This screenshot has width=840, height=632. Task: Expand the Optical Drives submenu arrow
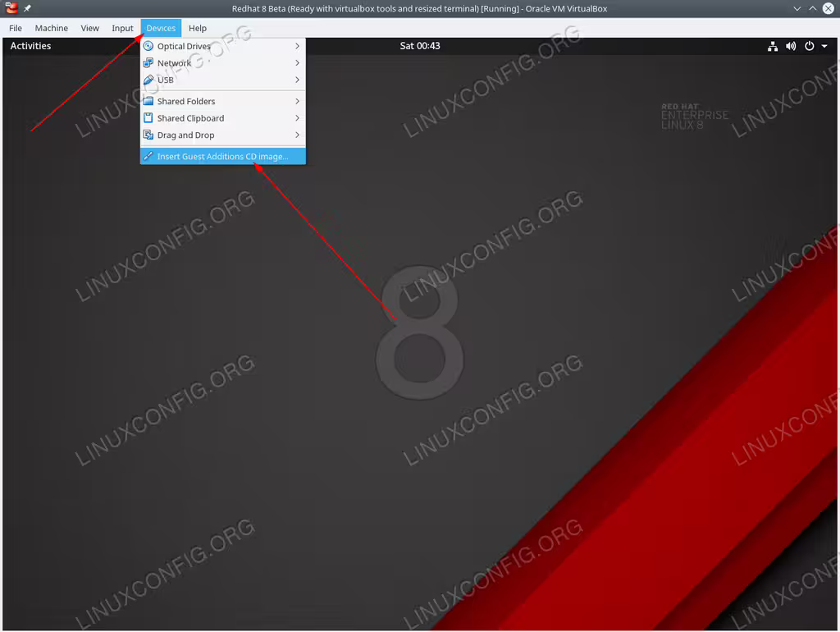coord(297,46)
